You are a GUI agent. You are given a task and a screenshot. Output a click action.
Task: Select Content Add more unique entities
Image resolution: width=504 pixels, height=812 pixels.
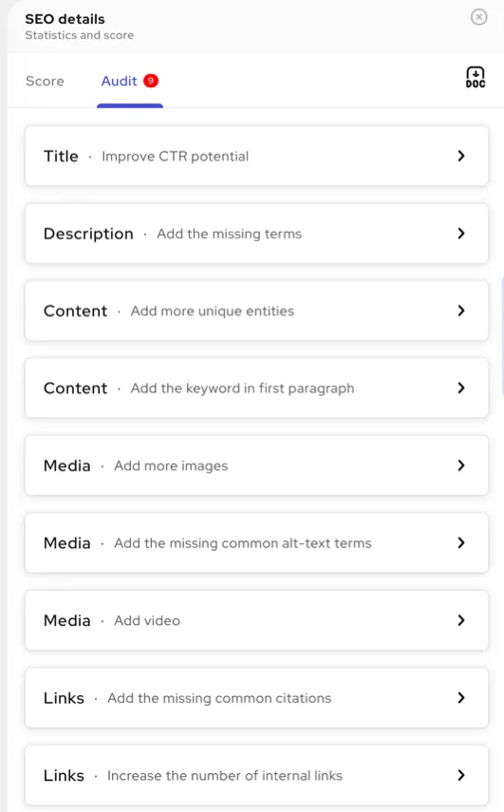click(256, 311)
